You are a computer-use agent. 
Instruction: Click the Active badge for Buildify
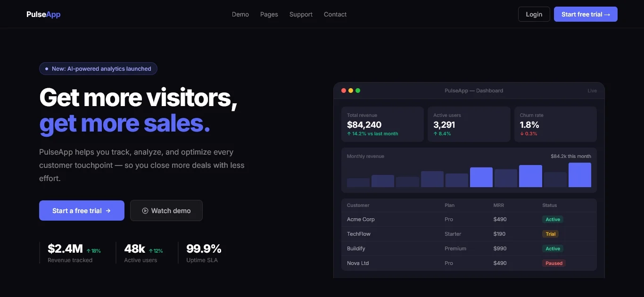(553, 248)
